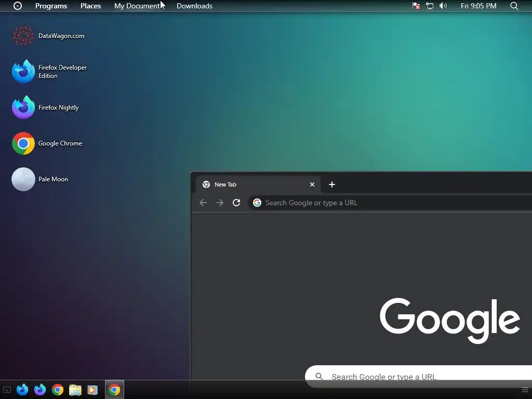
Task: Switch to the running Chrome window in taskbar
Action: tap(114, 390)
